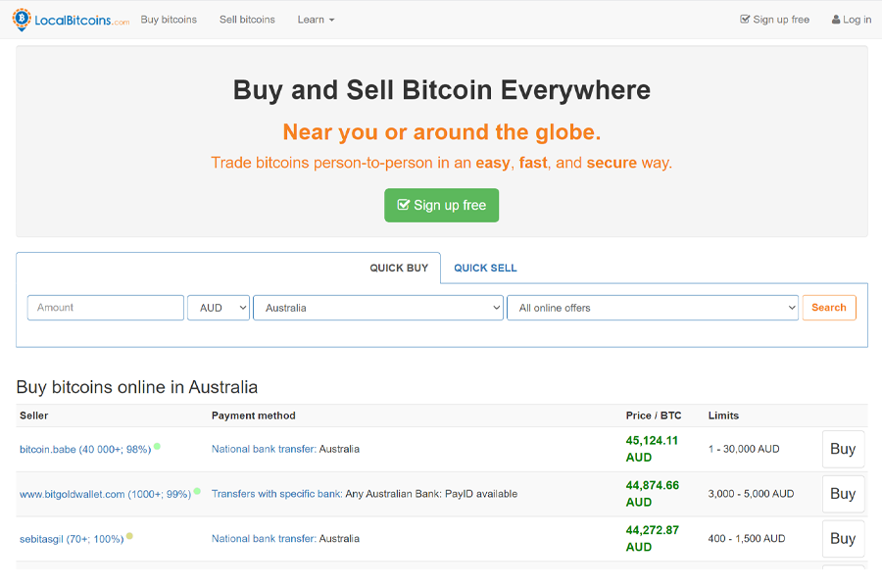Focus the Amount input field
882x588 pixels.
click(x=106, y=308)
